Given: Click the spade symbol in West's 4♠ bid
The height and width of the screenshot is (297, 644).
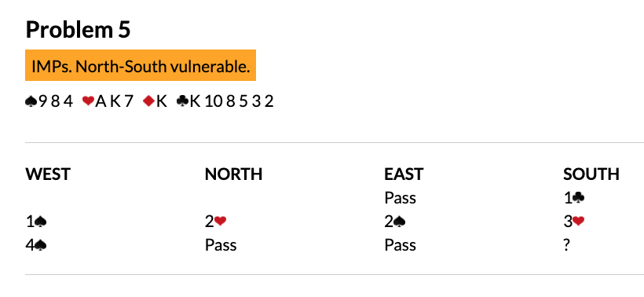Looking at the screenshot, I should [x=41, y=246].
